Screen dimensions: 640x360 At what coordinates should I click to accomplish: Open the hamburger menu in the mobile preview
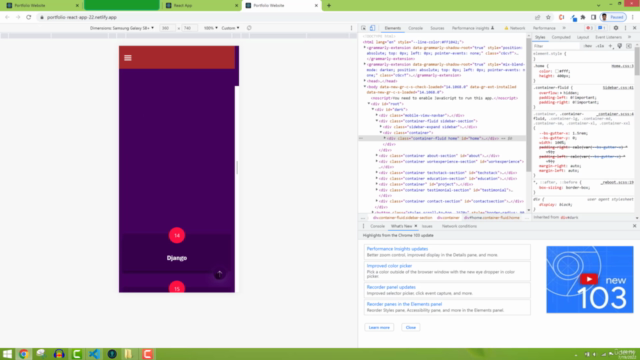[x=128, y=58]
